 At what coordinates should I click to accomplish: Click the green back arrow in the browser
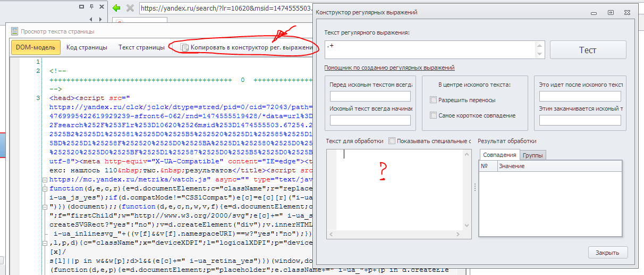pyautogui.click(x=117, y=8)
